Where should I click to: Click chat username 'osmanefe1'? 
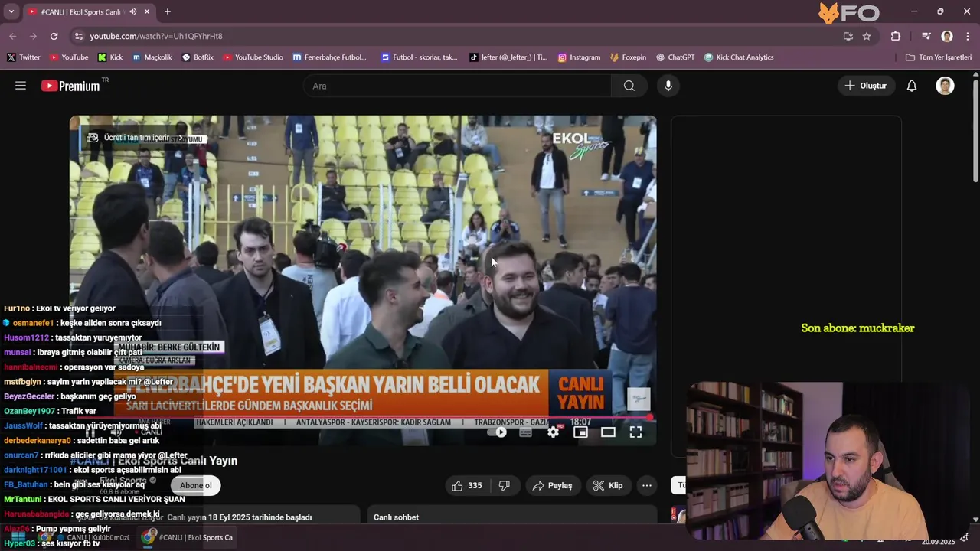33,323
